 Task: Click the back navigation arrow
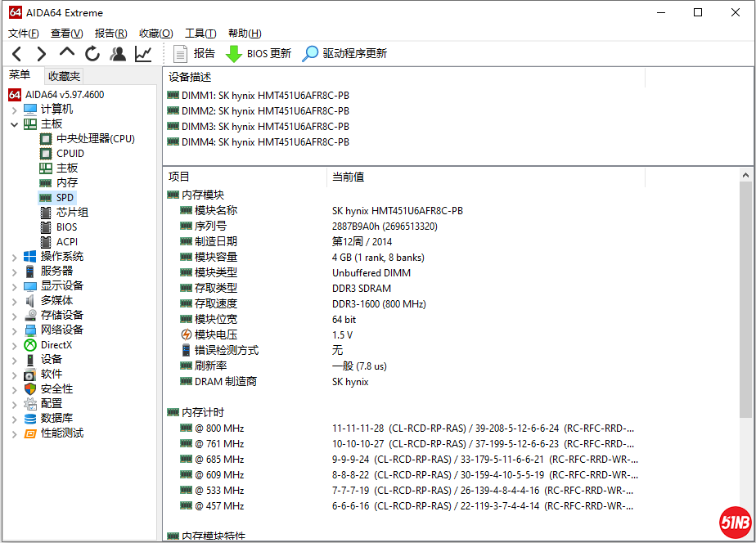click(16, 54)
